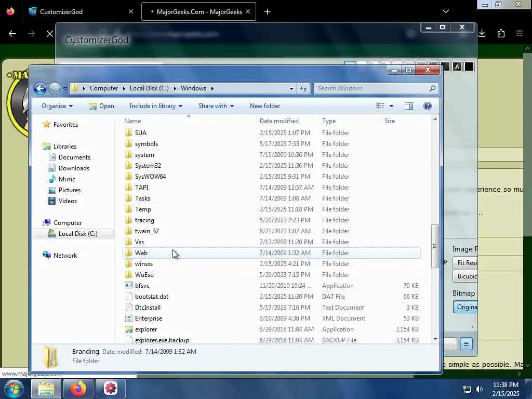Click the Open toolbar button
Image resolution: width=532 pixels, height=399 pixels.
pos(101,106)
